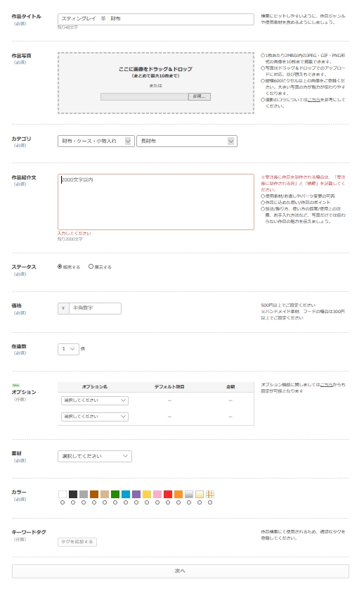Image resolution: width=364 pixels, height=596 pixels.
Task: Click the 次へ button
Action: [181, 571]
